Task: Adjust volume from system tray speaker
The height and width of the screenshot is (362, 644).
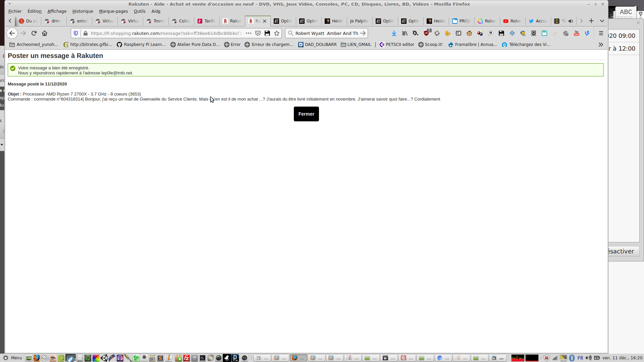Action: (588, 358)
